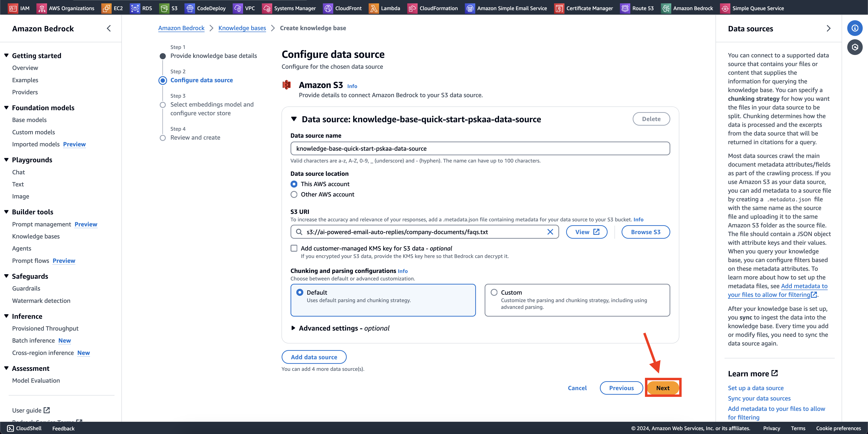The width and height of the screenshot is (868, 434).
Task: Click the orange Next button
Action: (x=663, y=388)
